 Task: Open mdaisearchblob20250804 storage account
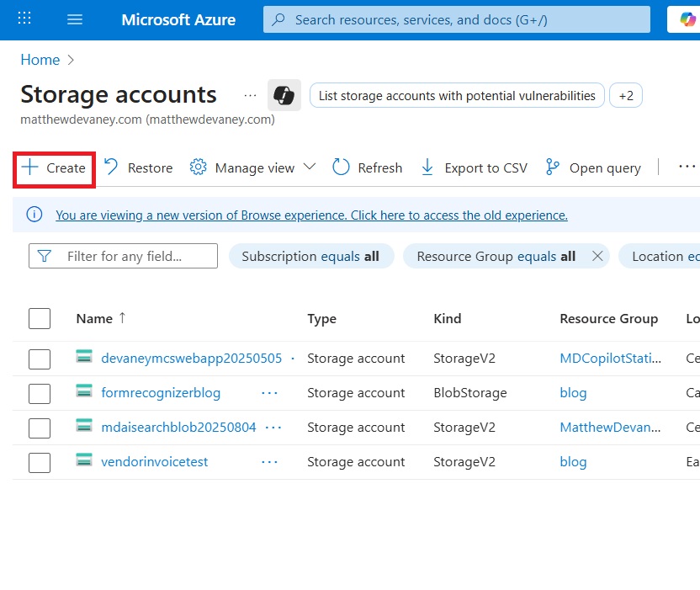[x=178, y=427]
